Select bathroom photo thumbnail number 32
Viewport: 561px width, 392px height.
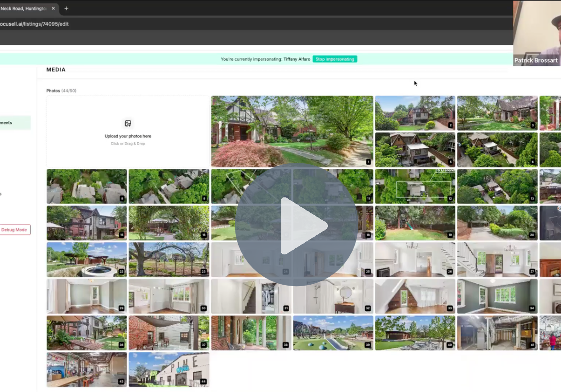coord(333,296)
